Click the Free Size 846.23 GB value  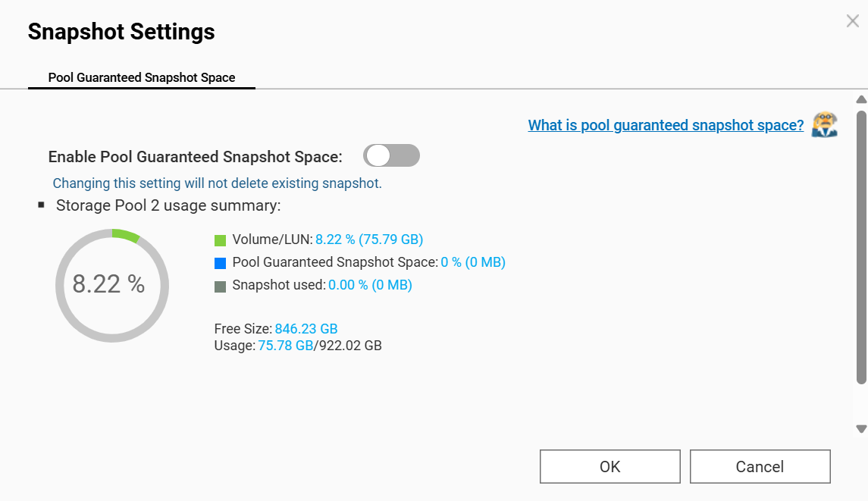point(306,329)
